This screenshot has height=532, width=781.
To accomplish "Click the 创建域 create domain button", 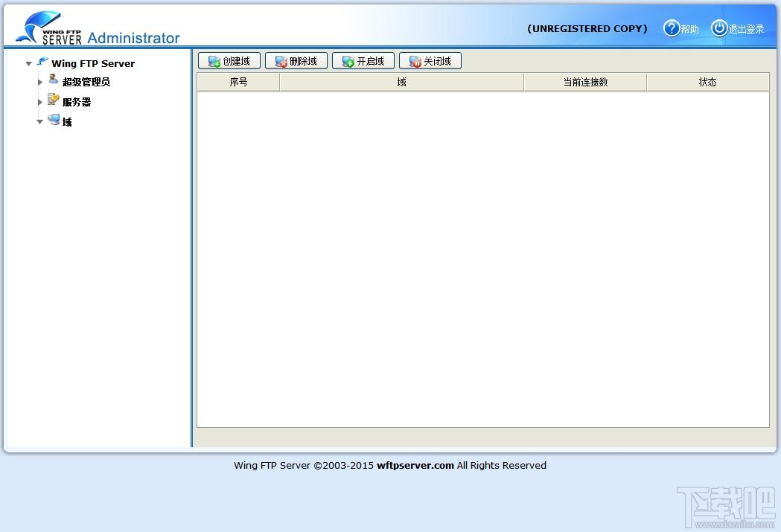I will tap(229, 61).
